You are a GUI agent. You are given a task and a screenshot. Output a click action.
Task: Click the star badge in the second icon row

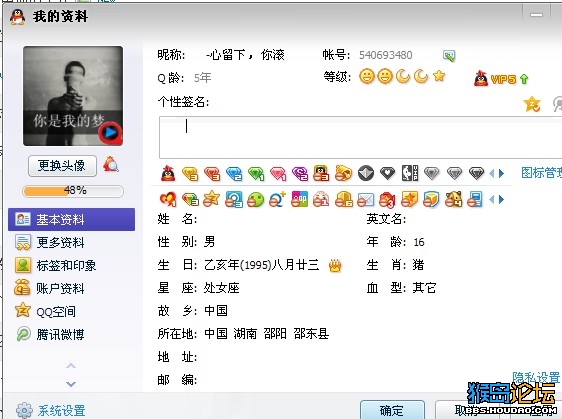pos(211,199)
